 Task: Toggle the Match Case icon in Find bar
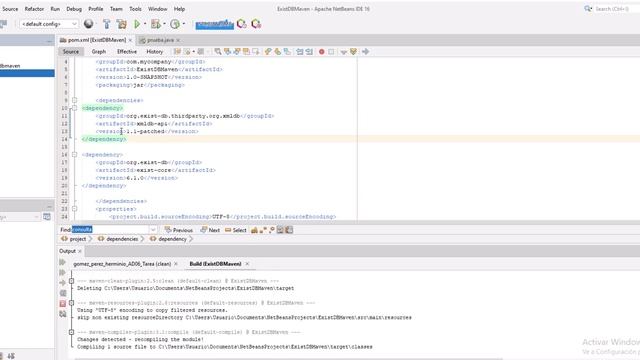point(254,230)
